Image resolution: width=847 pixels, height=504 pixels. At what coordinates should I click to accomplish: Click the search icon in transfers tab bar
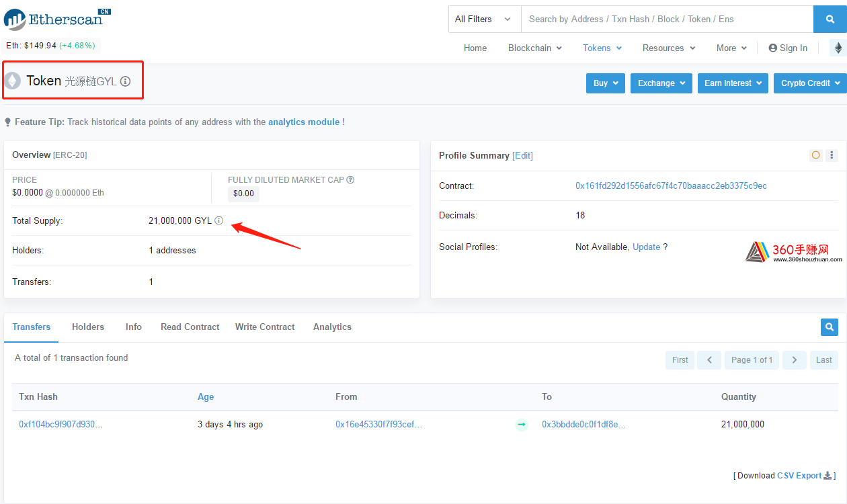(830, 327)
